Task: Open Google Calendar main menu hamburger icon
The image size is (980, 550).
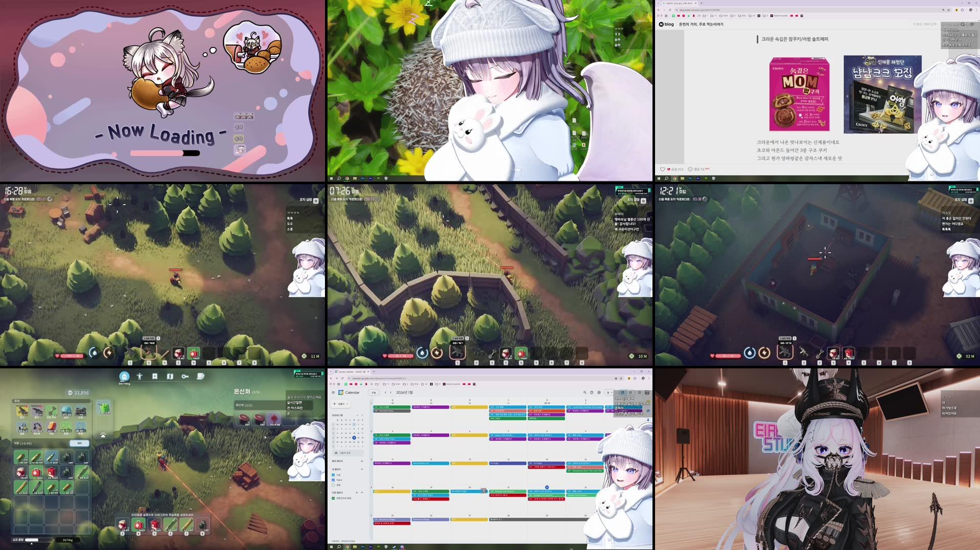Action: point(333,392)
